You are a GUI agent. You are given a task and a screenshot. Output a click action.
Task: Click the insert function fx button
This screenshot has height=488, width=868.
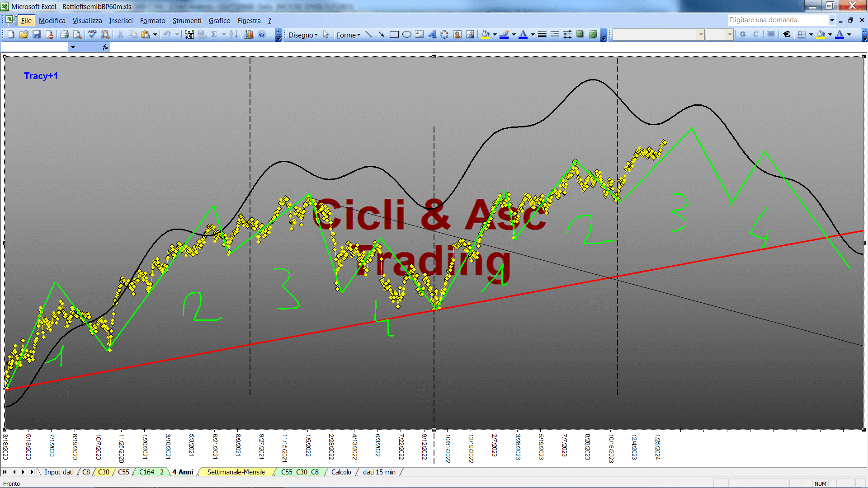[x=105, y=47]
